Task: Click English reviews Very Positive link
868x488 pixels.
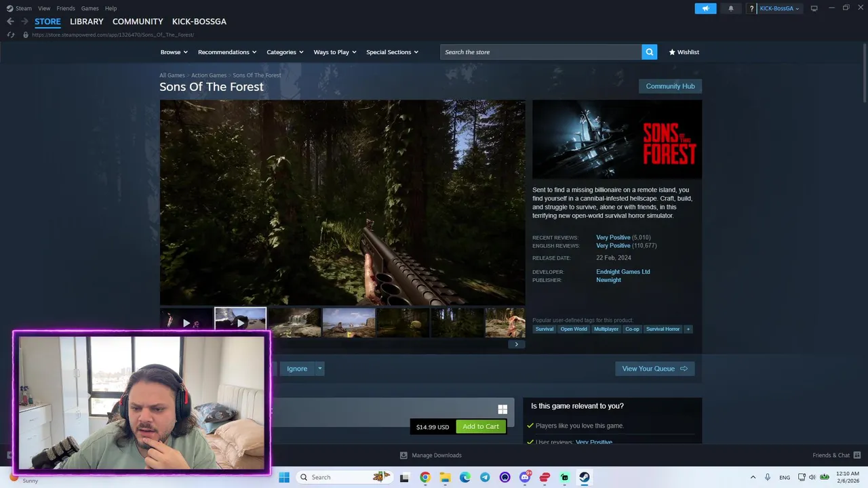Action: [x=613, y=245]
